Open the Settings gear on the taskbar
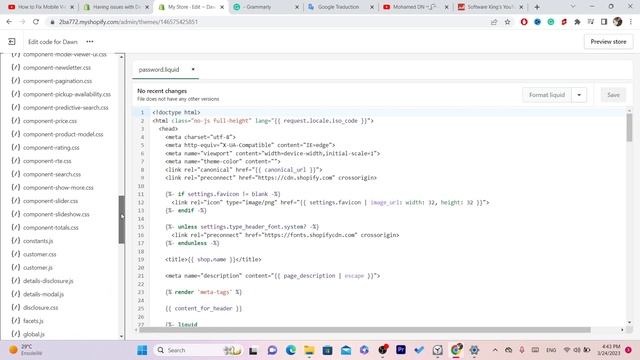This screenshot has width=640, height=360. [474, 350]
